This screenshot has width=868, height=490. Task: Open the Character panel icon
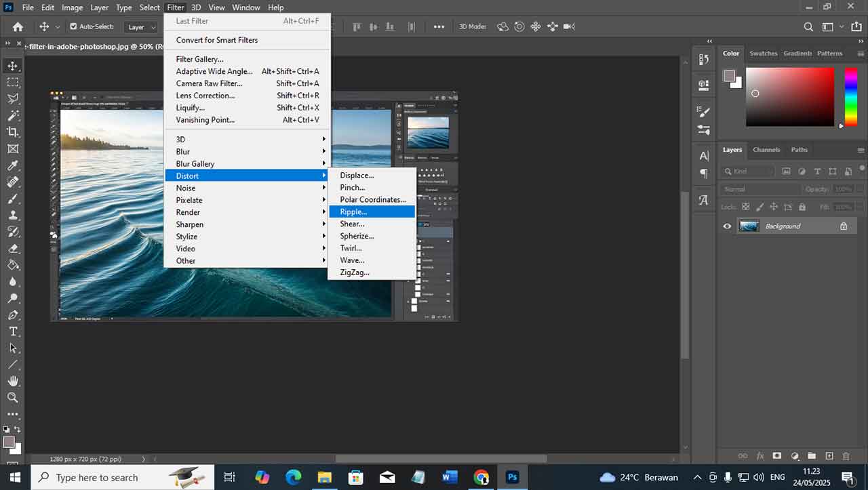click(x=703, y=155)
